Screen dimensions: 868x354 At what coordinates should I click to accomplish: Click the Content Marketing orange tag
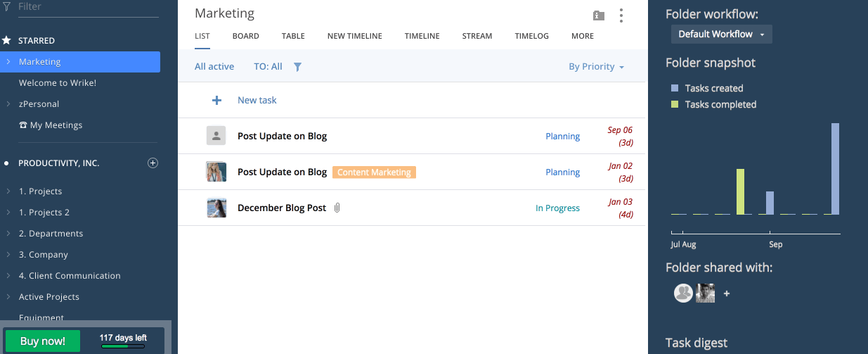pos(374,172)
